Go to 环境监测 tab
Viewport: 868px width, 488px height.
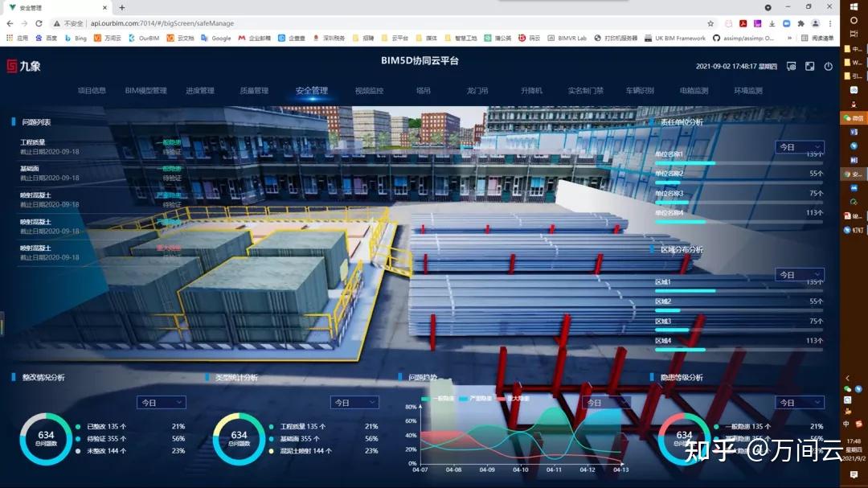[x=748, y=90]
